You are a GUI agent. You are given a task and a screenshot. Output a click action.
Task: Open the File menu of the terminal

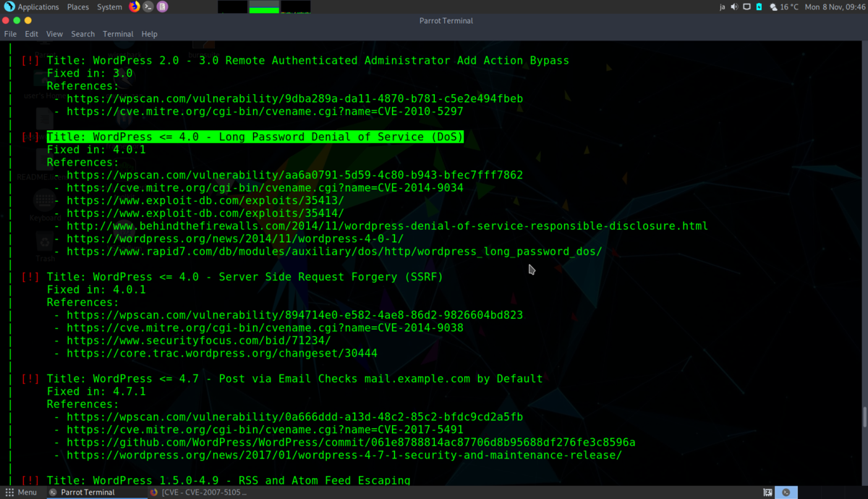tap(10, 34)
